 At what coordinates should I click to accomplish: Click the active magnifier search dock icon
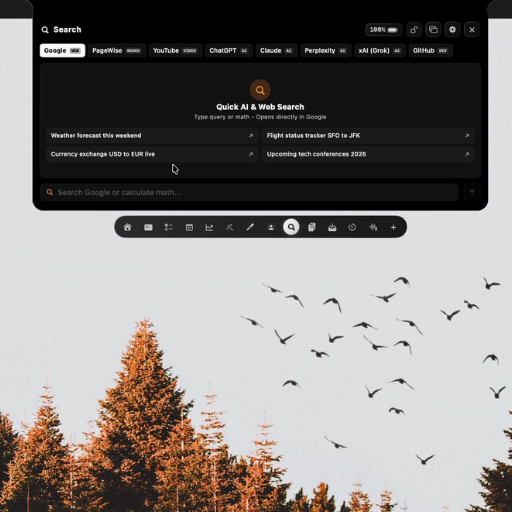tap(291, 227)
